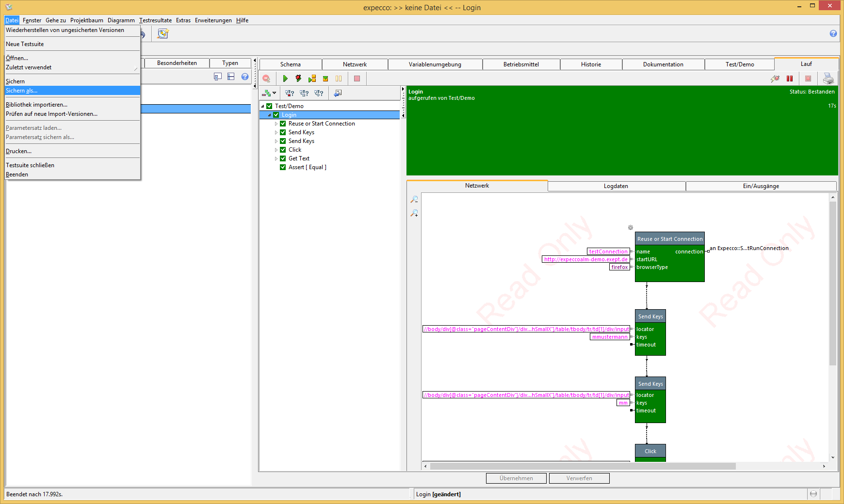The height and width of the screenshot is (504, 844).
Task: Click the zoom in magnifier in network view
Action: pos(414,213)
